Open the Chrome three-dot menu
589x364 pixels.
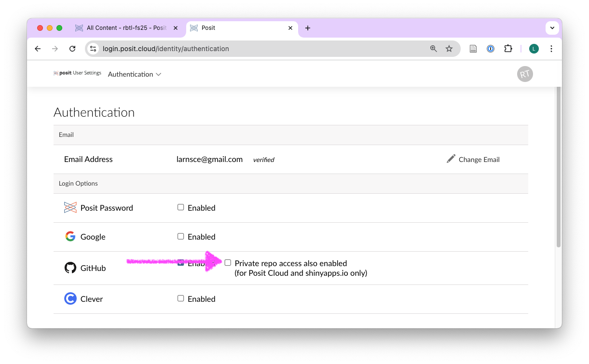[x=551, y=49]
